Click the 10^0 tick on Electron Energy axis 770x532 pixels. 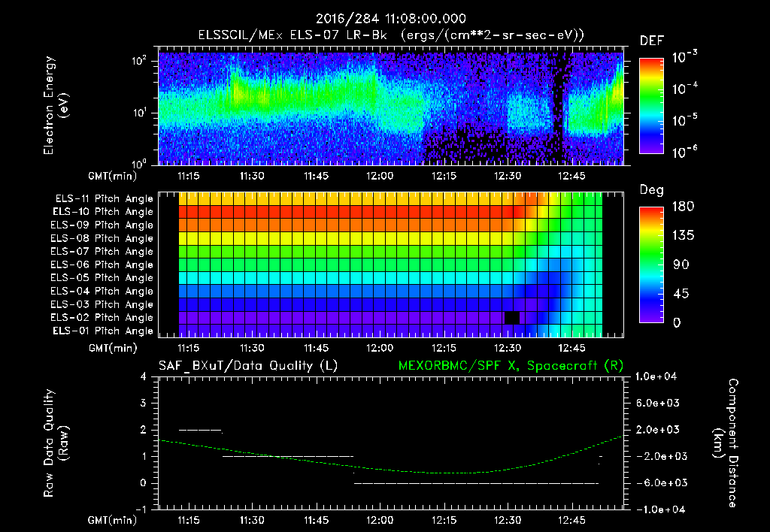pos(140,163)
